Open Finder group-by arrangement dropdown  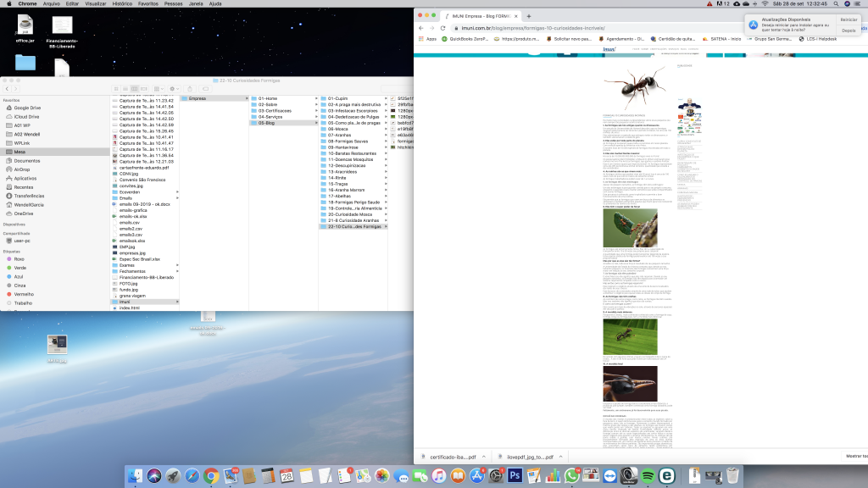pyautogui.click(x=159, y=88)
